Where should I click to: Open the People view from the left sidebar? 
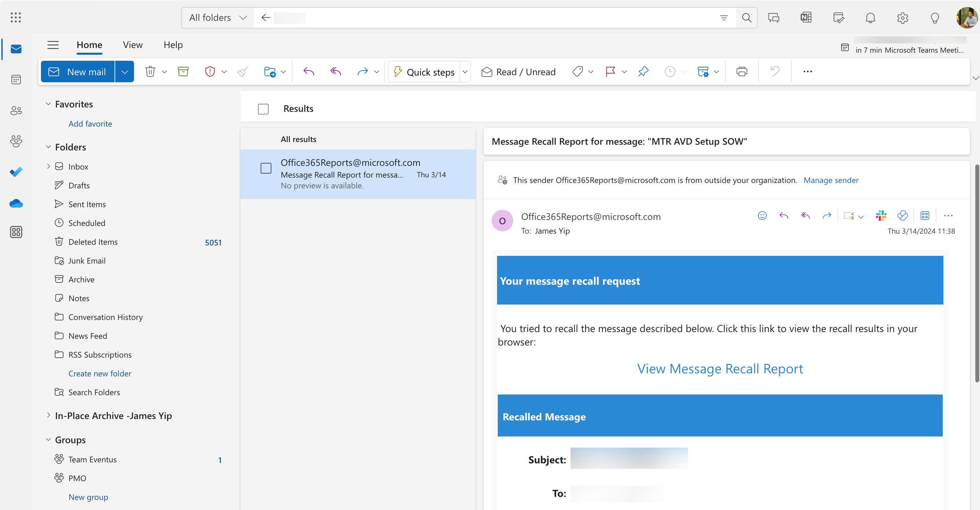(15, 110)
